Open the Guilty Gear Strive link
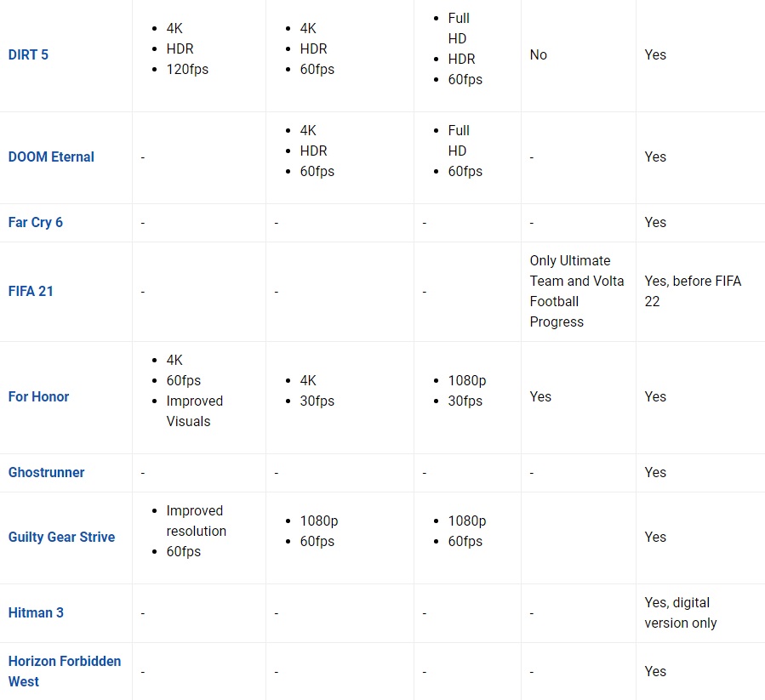The height and width of the screenshot is (700, 765). tap(61, 537)
